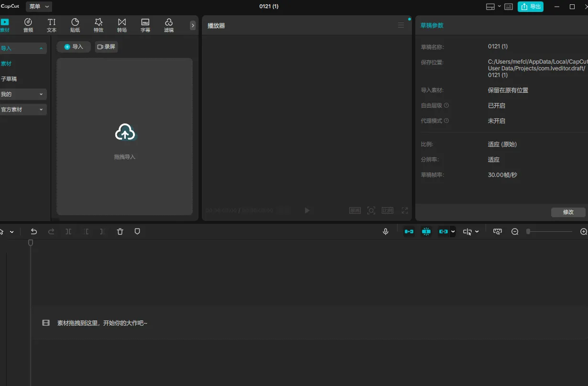Screen dimensions: 588x386
Task: Expand the split-at-cursor tool dropdown arrow
Action: tap(477, 232)
